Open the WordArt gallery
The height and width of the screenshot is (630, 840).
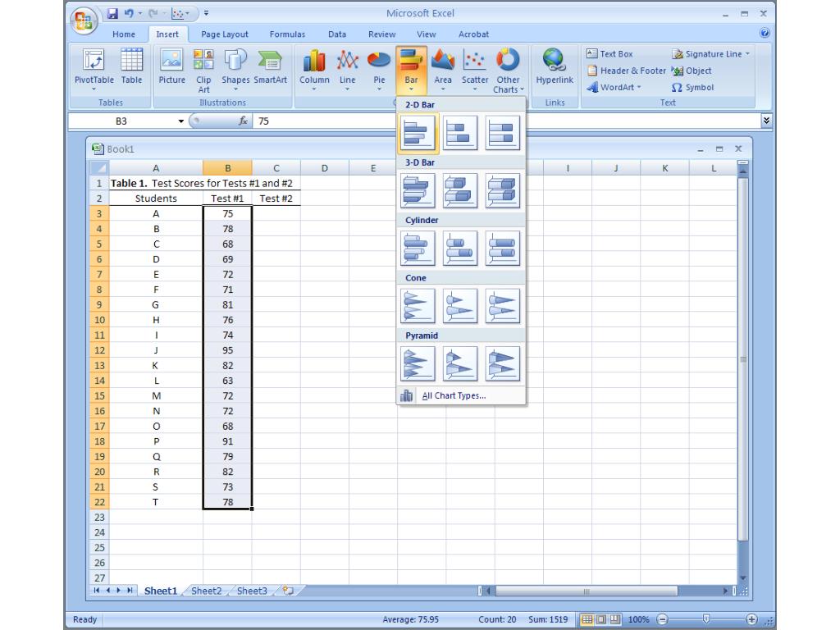(614, 87)
